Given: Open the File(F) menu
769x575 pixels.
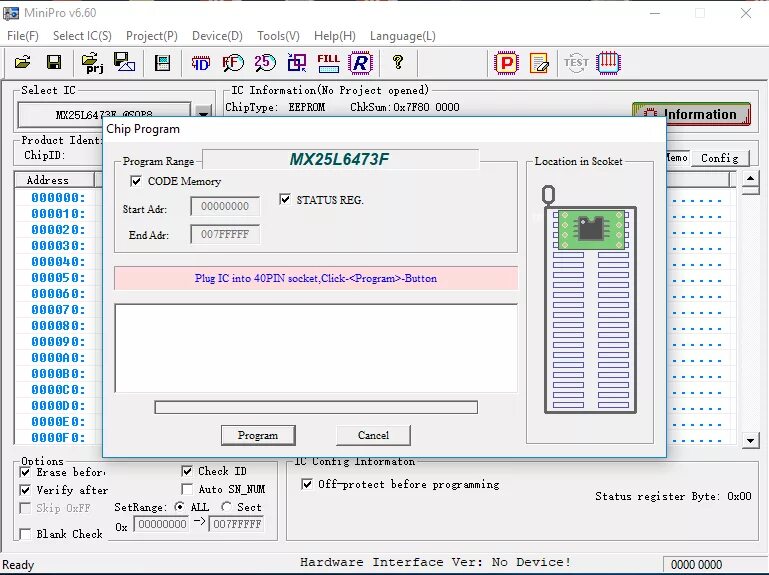Looking at the screenshot, I should pos(23,36).
